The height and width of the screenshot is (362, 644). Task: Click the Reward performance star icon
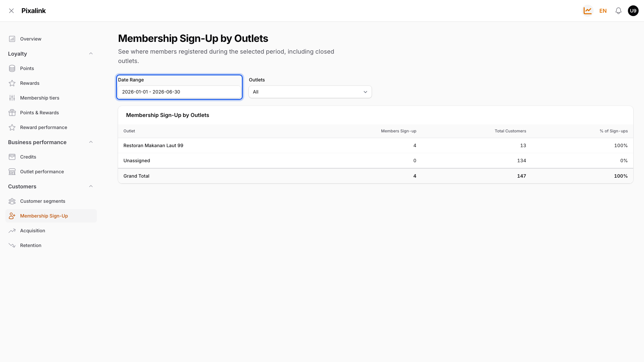[x=12, y=127]
